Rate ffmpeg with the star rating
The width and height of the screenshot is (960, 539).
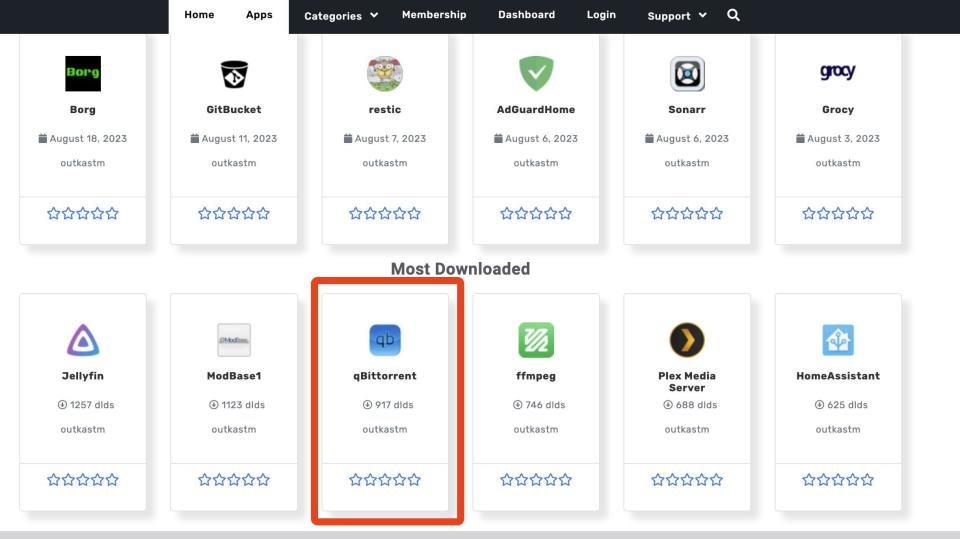tap(536, 480)
